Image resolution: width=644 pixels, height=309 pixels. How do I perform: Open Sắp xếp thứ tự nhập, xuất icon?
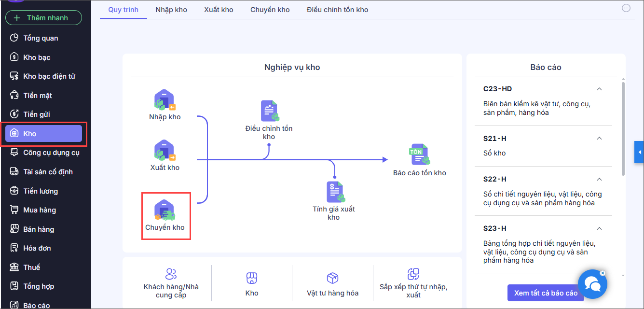(x=413, y=274)
